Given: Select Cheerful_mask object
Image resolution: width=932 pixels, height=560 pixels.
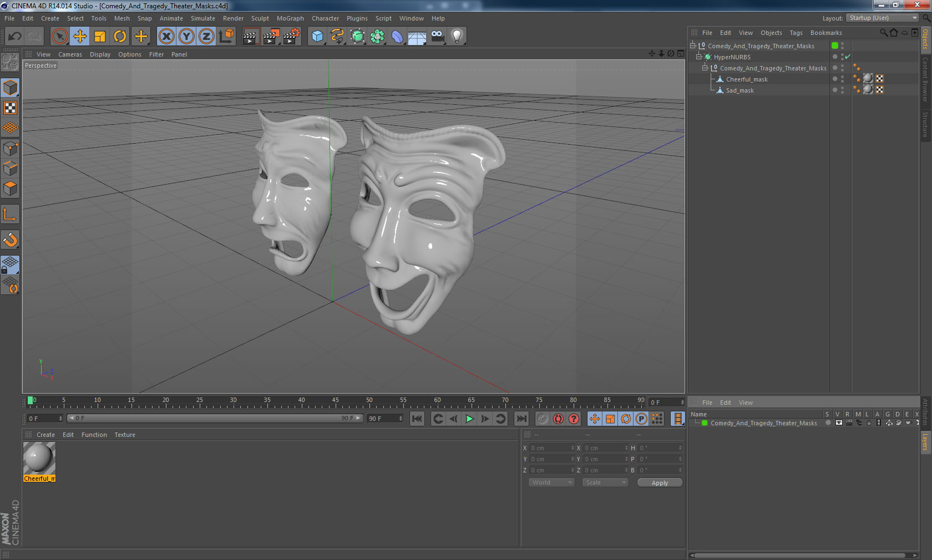Looking at the screenshot, I should [747, 79].
